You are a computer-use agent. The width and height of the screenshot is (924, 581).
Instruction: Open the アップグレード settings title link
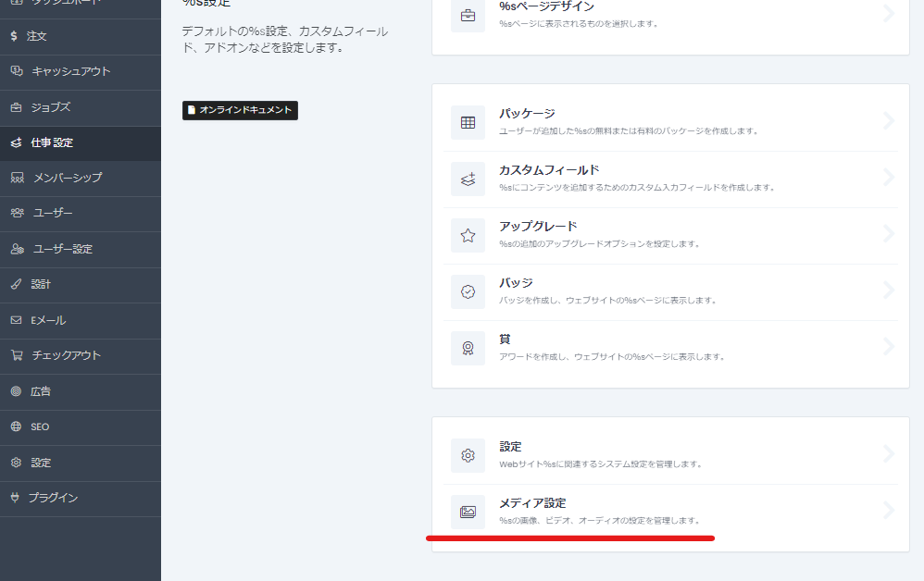(538, 227)
